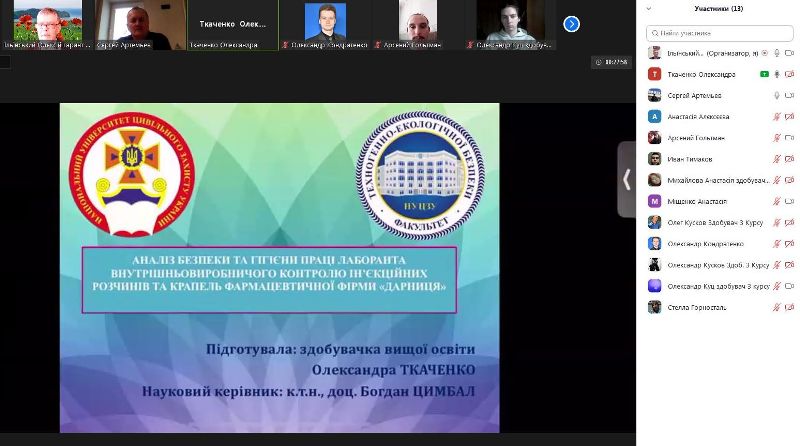The width and height of the screenshot is (800, 446).
Task: Click the green screen-share icon beside Ткаченко Олександра
Action: [764, 74]
